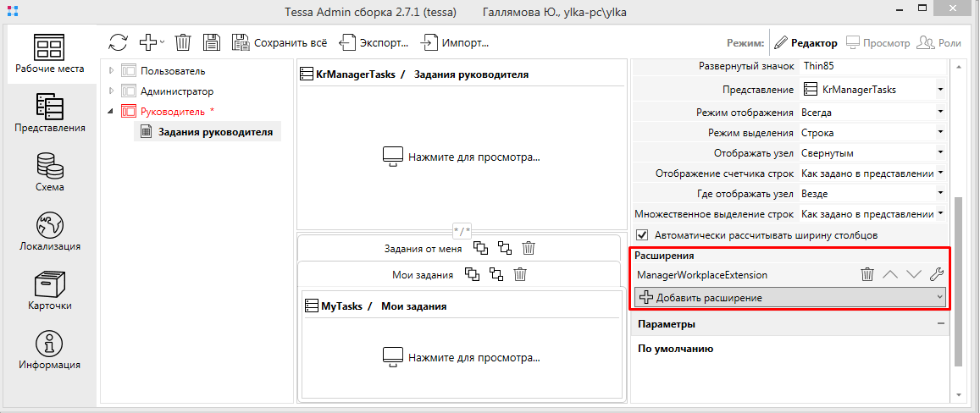Image resolution: width=980 pixels, height=413 pixels.
Task: Click the single floppy disk save icon
Action: (212, 42)
